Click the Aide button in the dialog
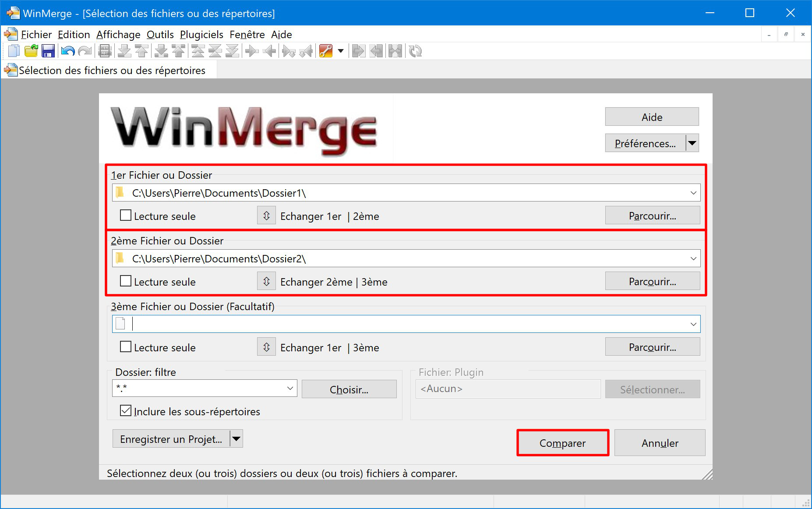 coord(652,117)
